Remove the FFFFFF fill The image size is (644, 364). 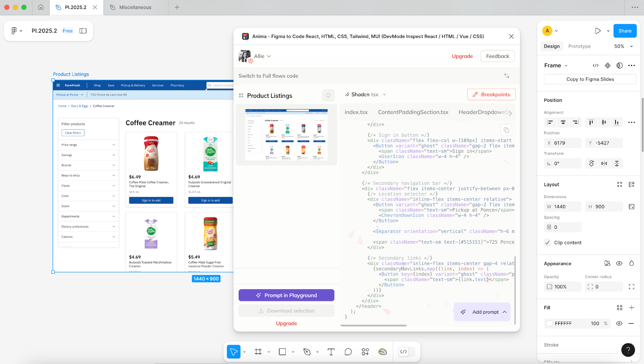pyautogui.click(x=631, y=323)
